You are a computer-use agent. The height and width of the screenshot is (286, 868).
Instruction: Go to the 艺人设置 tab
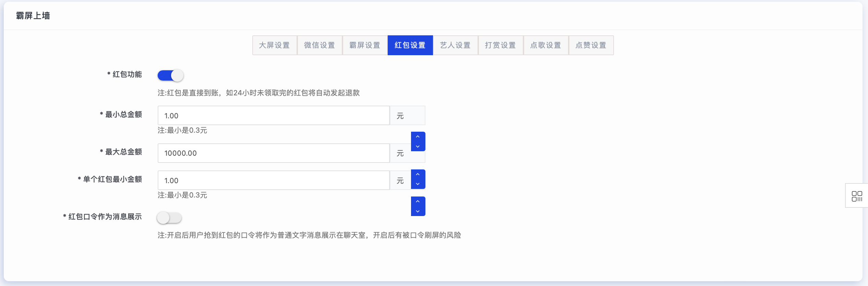coord(456,45)
